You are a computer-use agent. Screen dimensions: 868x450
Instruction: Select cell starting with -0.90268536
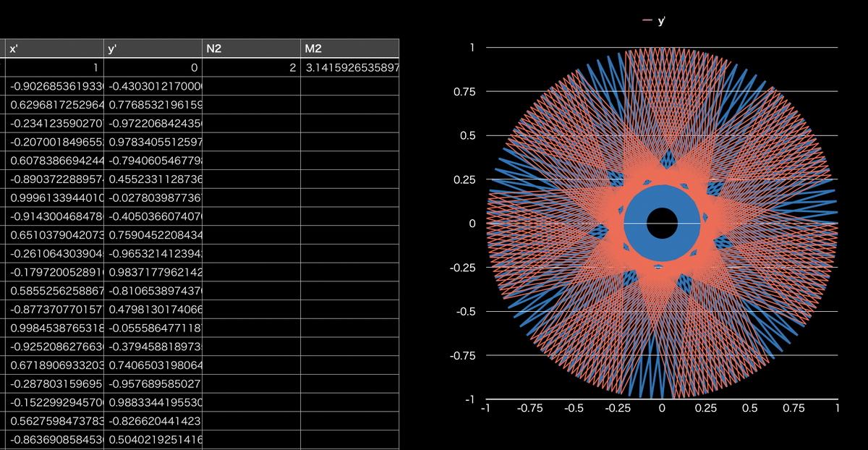(x=55, y=86)
